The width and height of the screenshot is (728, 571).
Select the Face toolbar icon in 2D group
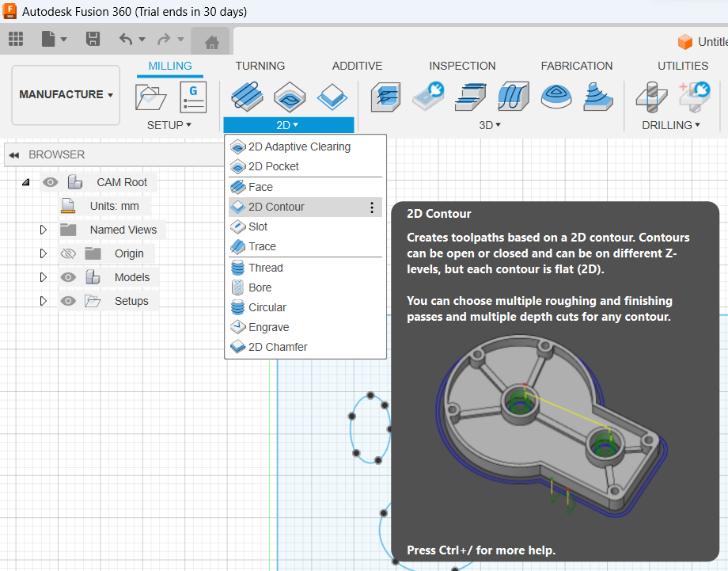pyautogui.click(x=247, y=96)
